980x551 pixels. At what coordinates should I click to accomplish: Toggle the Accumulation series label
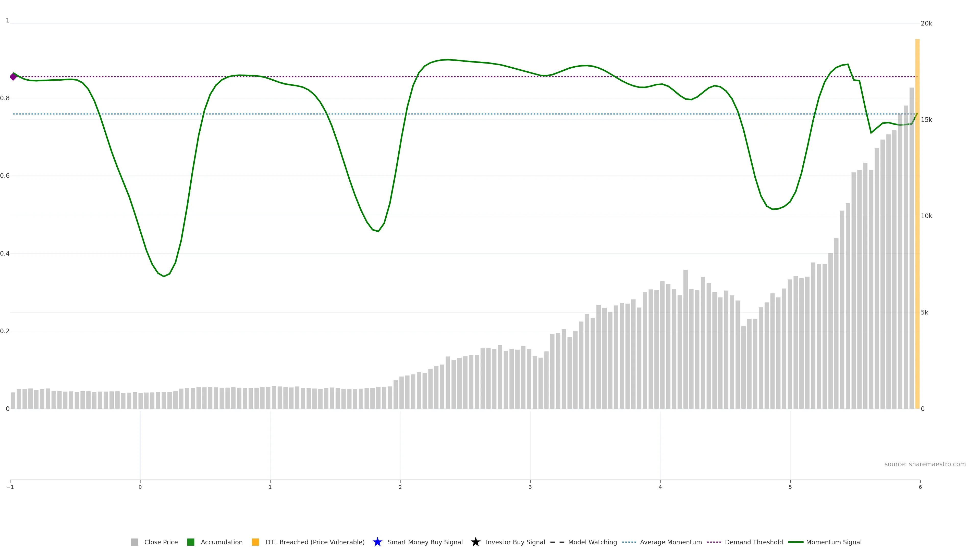[x=222, y=542]
